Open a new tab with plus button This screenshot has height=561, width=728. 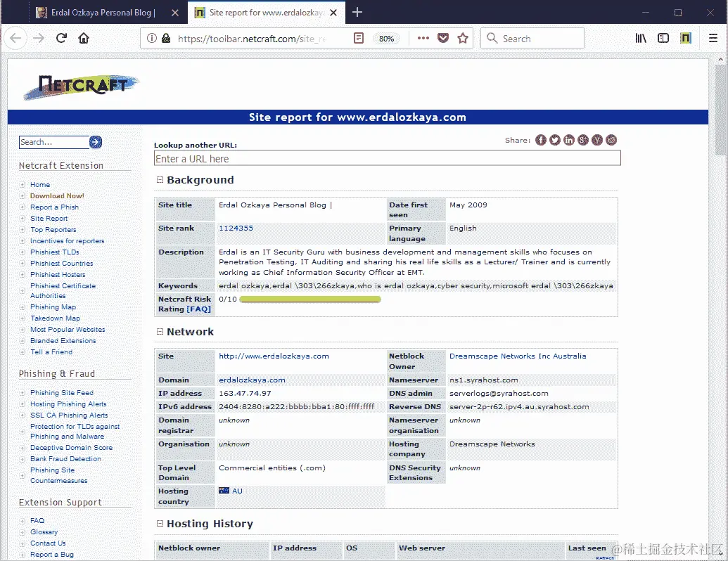357,12
